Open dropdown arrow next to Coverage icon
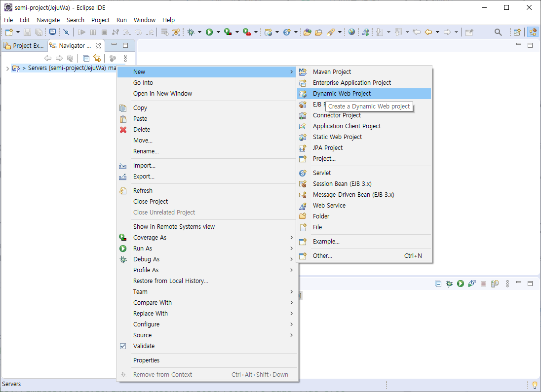The image size is (541, 392). pos(237,32)
